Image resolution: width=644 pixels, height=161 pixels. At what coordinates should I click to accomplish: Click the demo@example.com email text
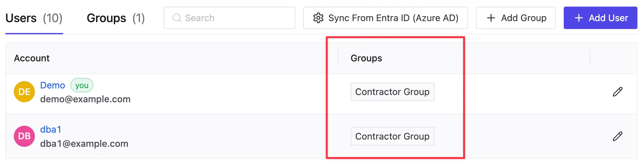[85, 99]
